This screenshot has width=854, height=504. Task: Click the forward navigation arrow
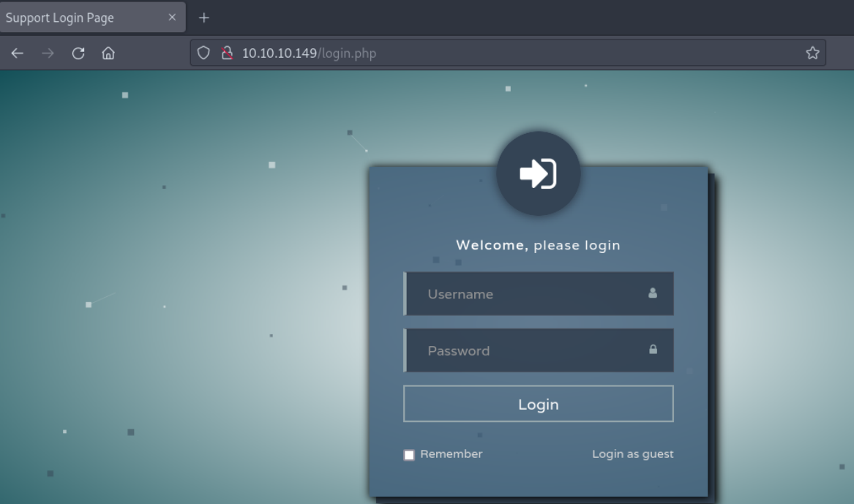click(x=48, y=53)
